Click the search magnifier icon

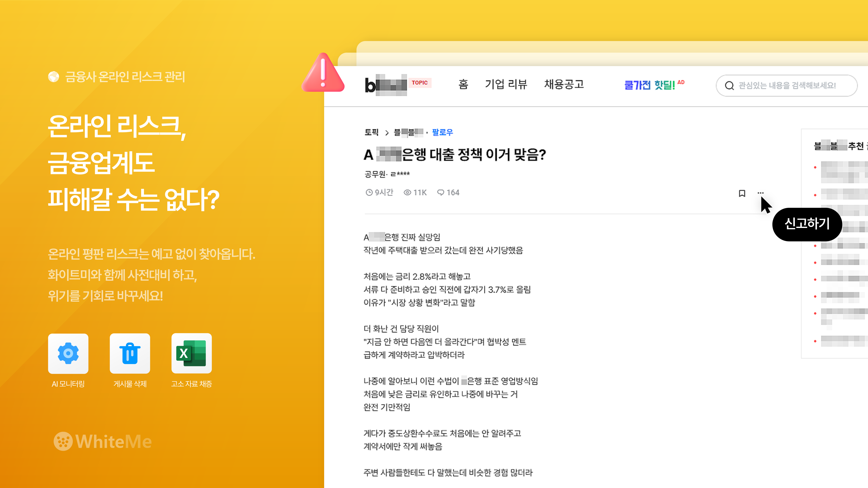coord(730,86)
